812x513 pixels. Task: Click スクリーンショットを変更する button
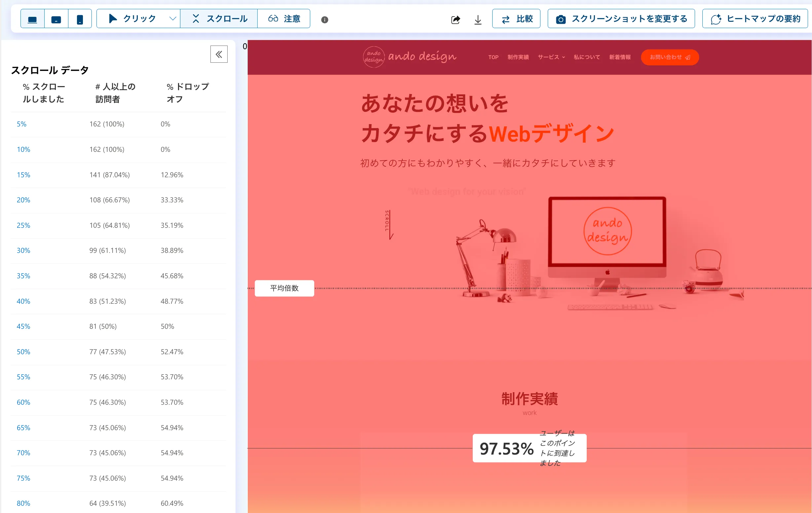point(621,18)
